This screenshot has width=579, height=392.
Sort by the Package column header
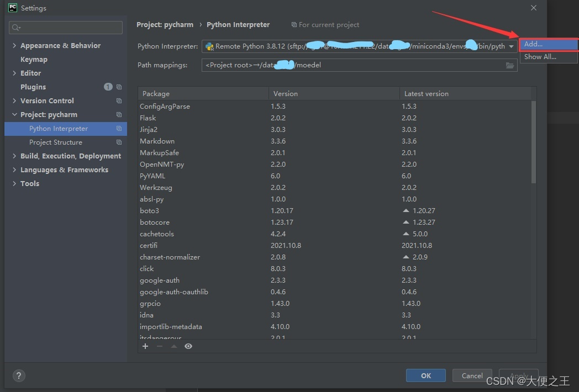pos(203,94)
